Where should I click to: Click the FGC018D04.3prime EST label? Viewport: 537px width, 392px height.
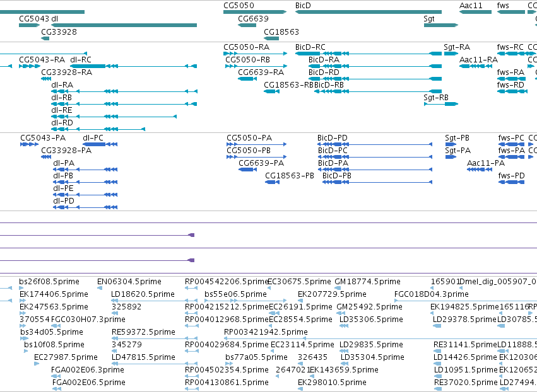(x=431, y=294)
